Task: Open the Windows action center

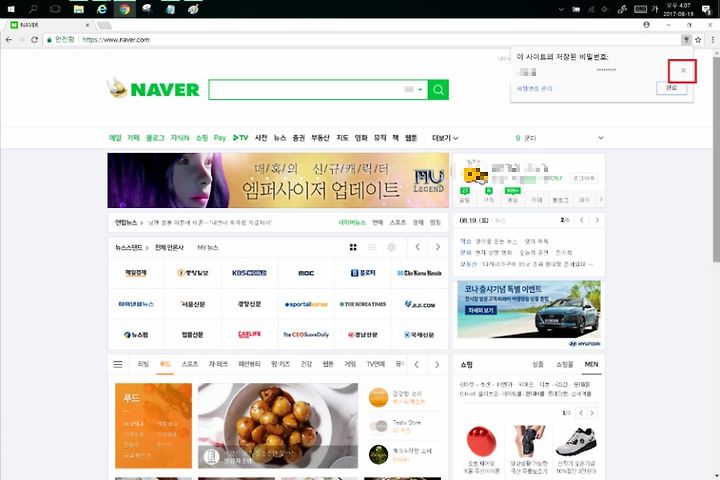Action: pyautogui.click(x=707, y=9)
